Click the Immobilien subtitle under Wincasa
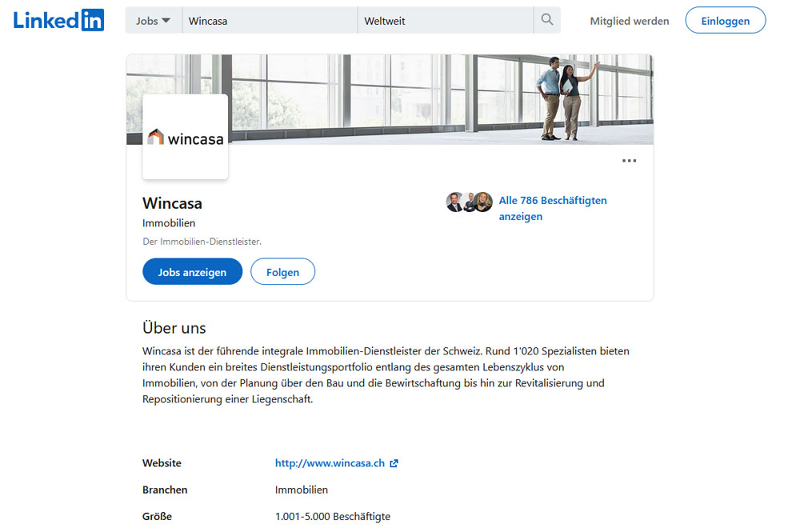 [x=168, y=223]
